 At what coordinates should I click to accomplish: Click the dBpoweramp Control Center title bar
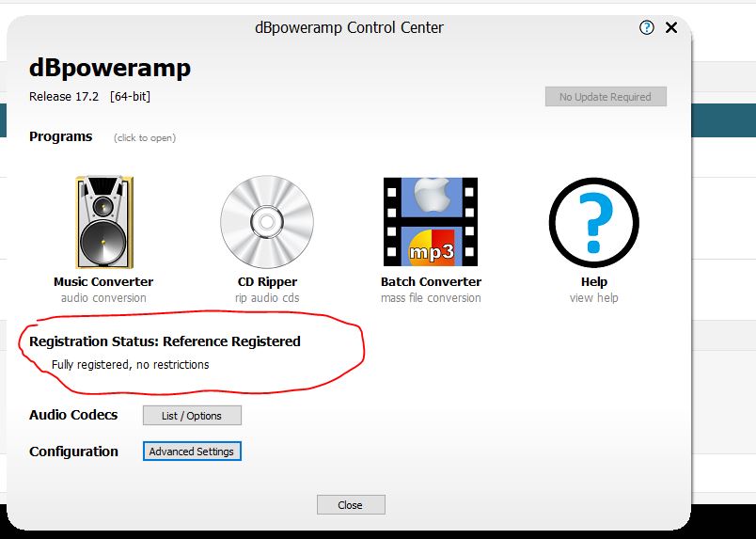349,27
